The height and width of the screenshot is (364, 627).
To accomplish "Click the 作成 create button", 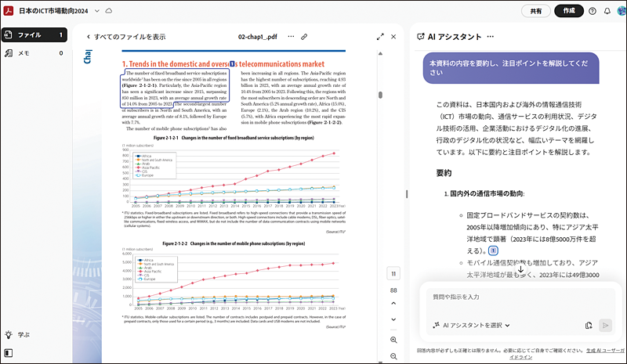I will (569, 11).
